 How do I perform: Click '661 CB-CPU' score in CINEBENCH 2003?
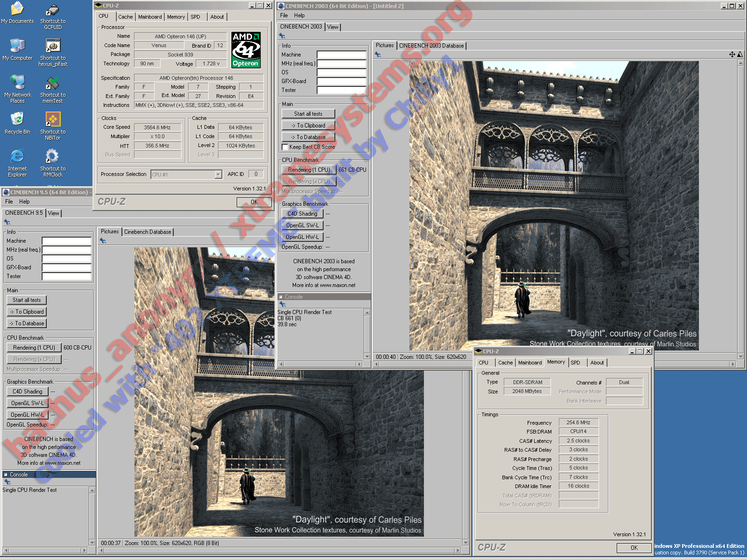point(352,170)
